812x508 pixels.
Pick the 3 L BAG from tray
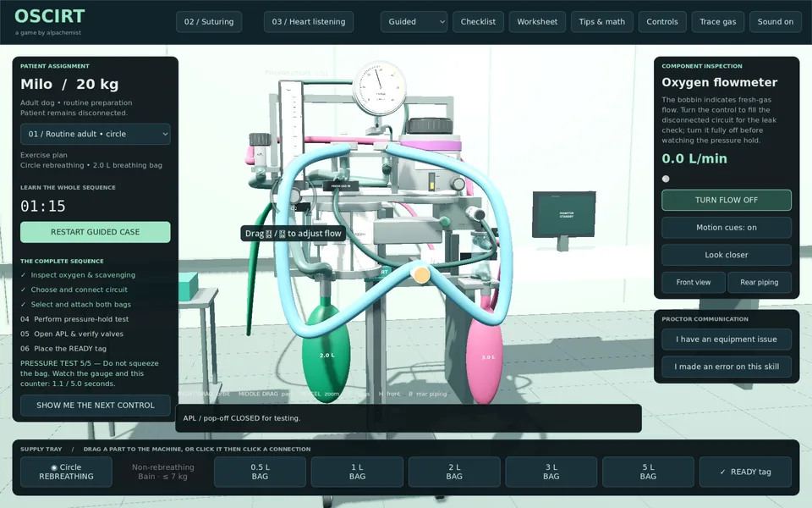tap(551, 472)
